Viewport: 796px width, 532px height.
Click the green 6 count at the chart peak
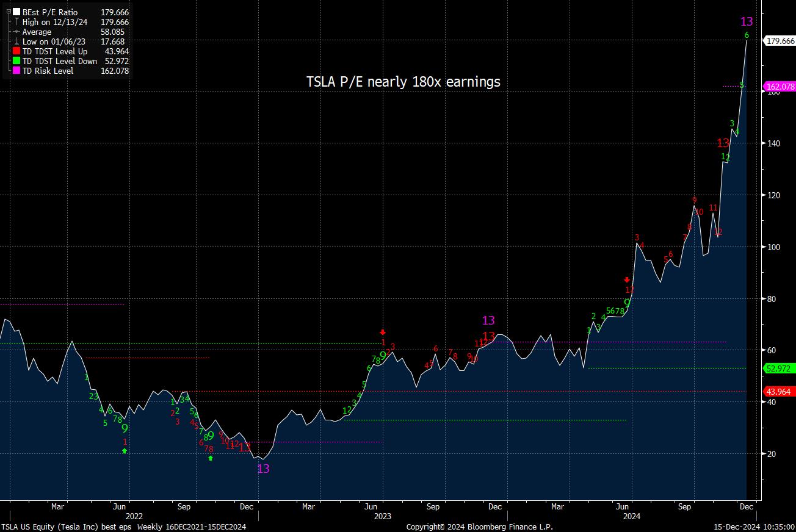pyautogui.click(x=747, y=35)
